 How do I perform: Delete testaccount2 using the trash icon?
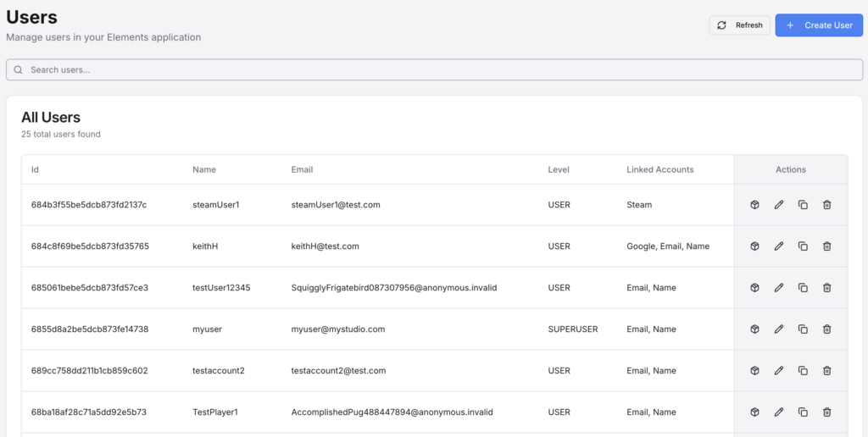tap(827, 371)
